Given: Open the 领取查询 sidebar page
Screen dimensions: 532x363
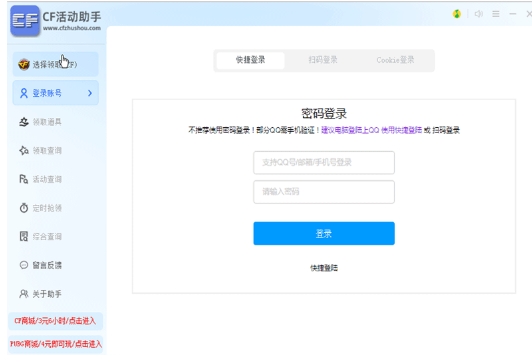Looking at the screenshot, I should [41, 150].
